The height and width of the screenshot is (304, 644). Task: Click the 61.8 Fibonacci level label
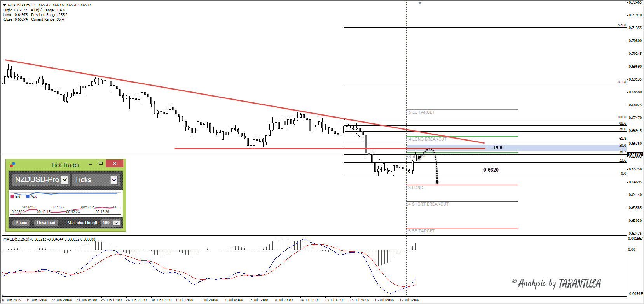coord(623,139)
